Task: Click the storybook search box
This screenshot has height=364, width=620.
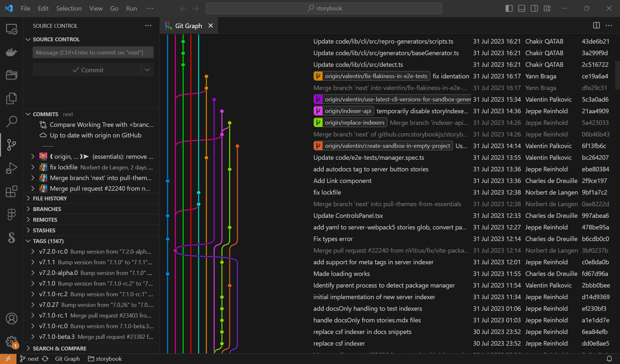Action: click(x=324, y=8)
